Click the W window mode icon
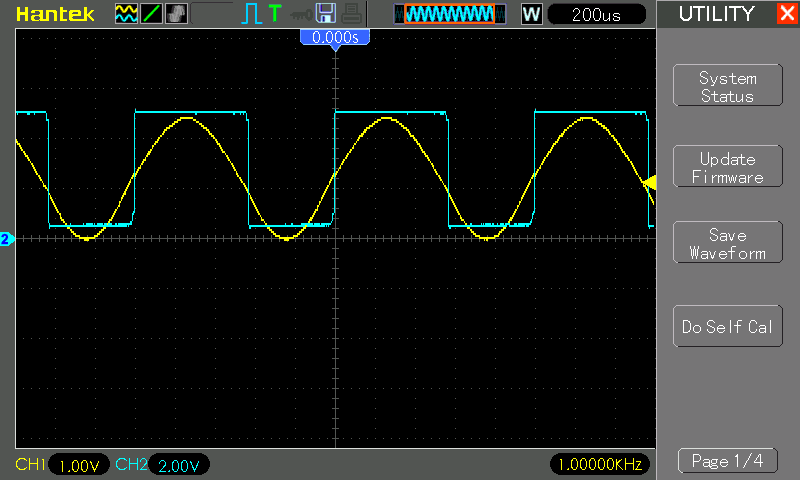 [x=531, y=14]
